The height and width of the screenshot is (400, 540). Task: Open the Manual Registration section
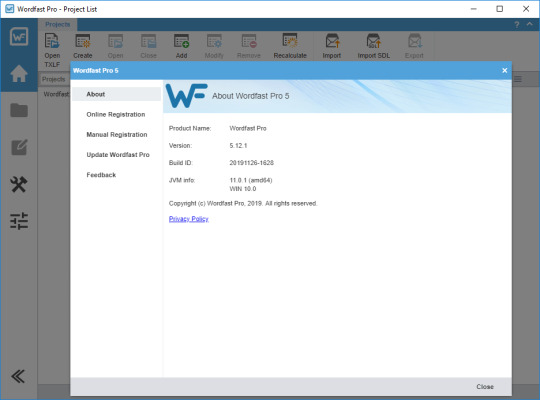(116, 134)
